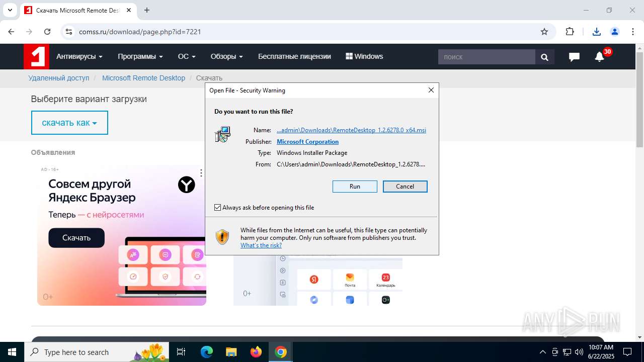644x362 pixels.
Task: Open the Chrome extensions puzzle icon
Action: pos(570,32)
